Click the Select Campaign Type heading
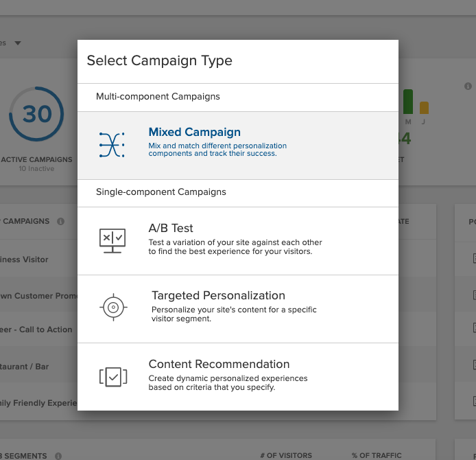This screenshot has width=476, height=460. click(x=159, y=60)
